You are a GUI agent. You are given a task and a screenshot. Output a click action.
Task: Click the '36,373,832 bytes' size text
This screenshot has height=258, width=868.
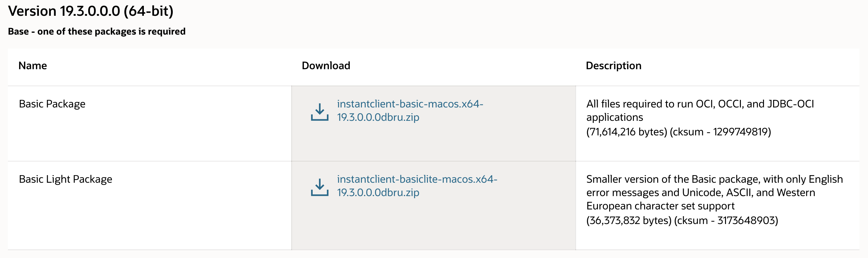click(629, 221)
